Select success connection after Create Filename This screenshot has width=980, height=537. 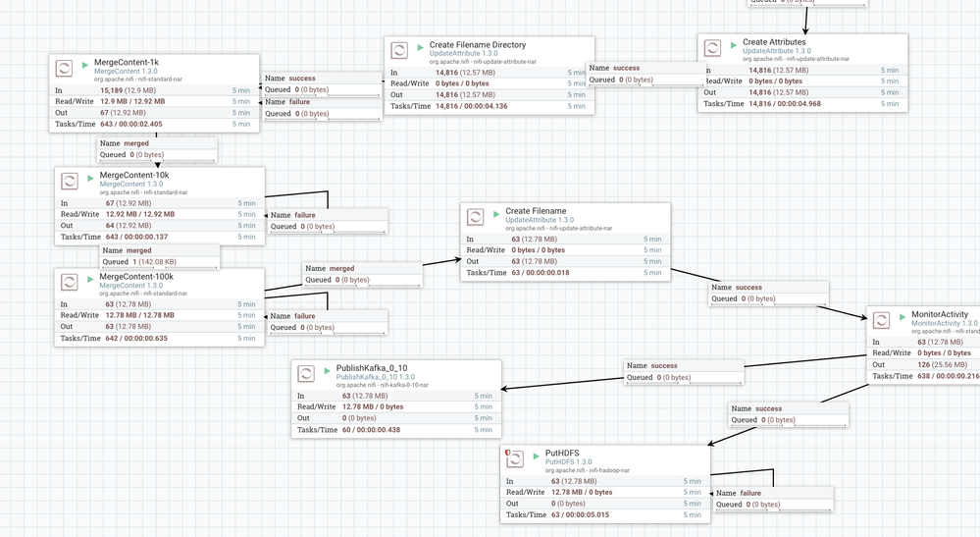click(x=769, y=293)
